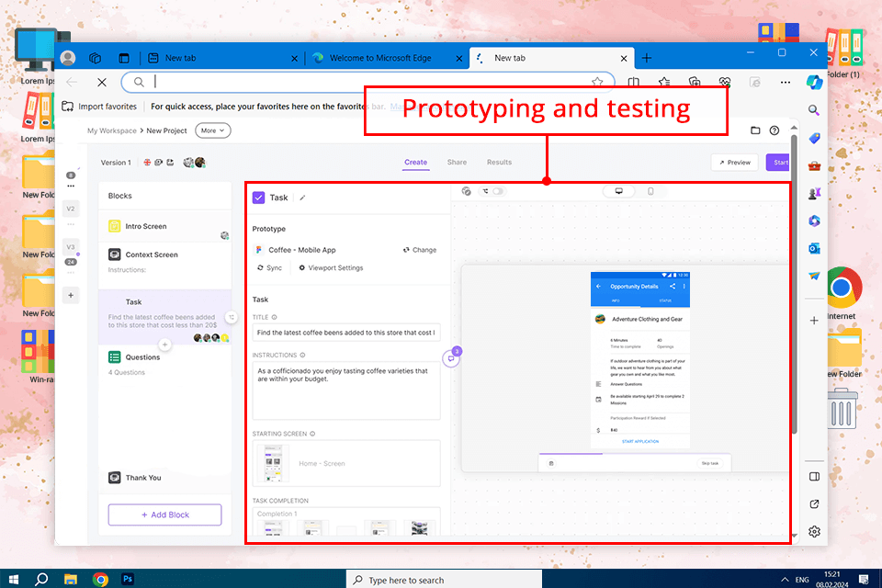Image resolution: width=882 pixels, height=588 pixels.
Task: Open Edge Settings and more ellipsis
Action: pyautogui.click(x=786, y=82)
